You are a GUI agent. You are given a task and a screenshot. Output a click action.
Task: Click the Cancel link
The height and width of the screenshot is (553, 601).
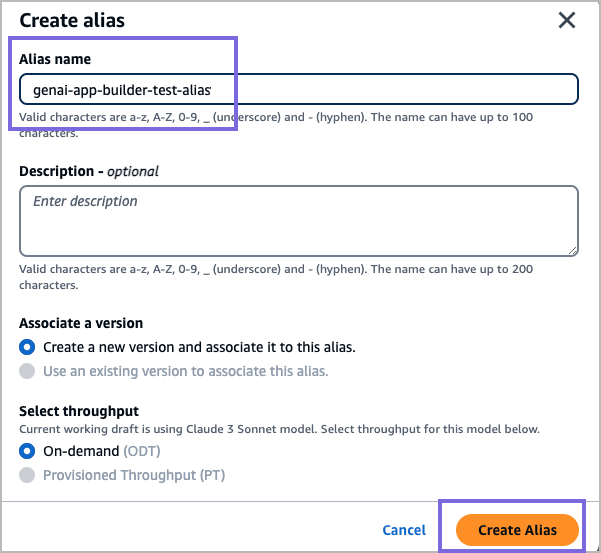tap(404, 530)
